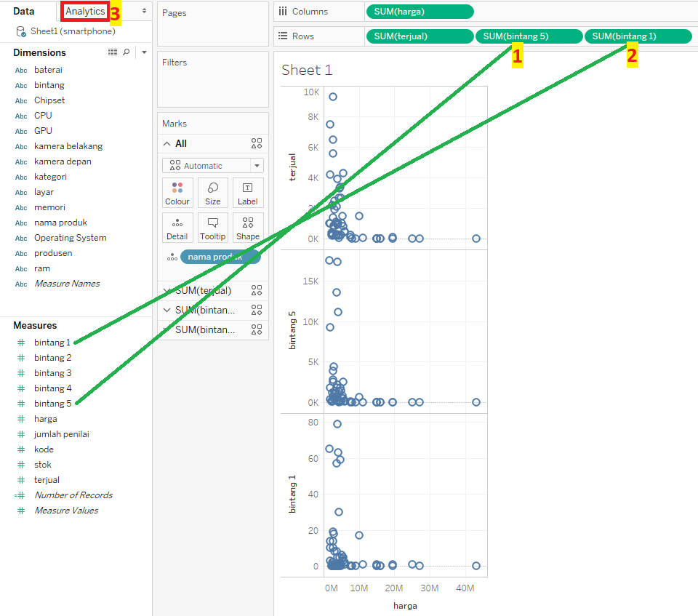Open the Colour editor on the Marks card
Viewport: 698px width, 616px height.
click(x=177, y=192)
